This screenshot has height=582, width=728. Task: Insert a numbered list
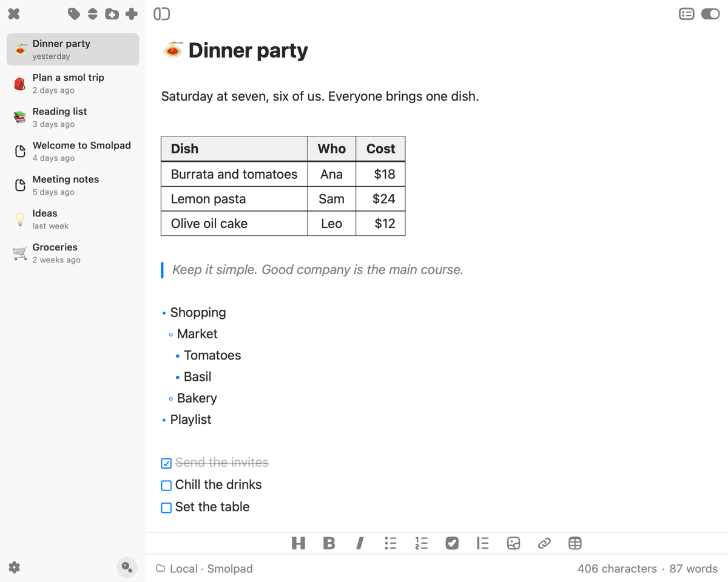(422, 543)
